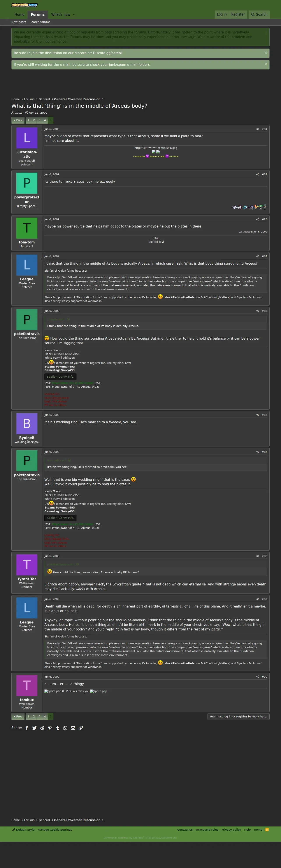
Task: Share post #83 via share icon
Action: pos(257,219)
